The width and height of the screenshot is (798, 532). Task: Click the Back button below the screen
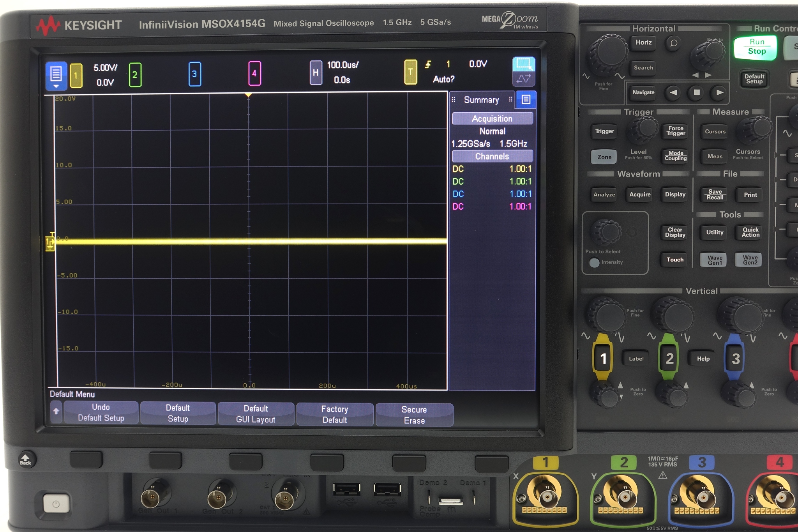[26, 460]
